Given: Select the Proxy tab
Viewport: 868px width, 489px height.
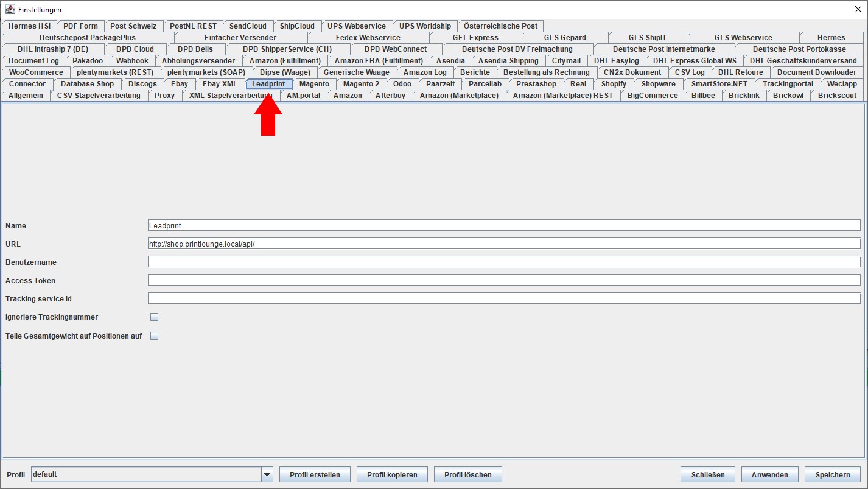Looking at the screenshot, I should coord(164,96).
